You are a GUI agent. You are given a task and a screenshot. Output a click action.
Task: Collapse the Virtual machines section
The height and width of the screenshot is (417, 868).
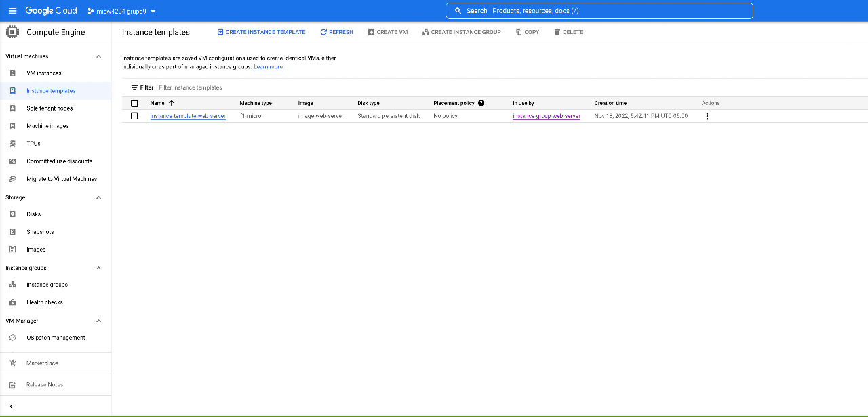coord(98,56)
